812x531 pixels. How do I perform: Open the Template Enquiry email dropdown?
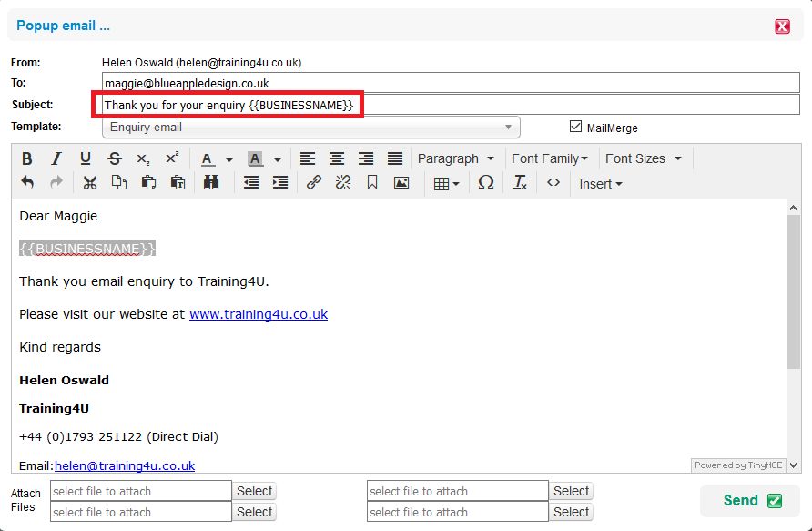point(311,128)
